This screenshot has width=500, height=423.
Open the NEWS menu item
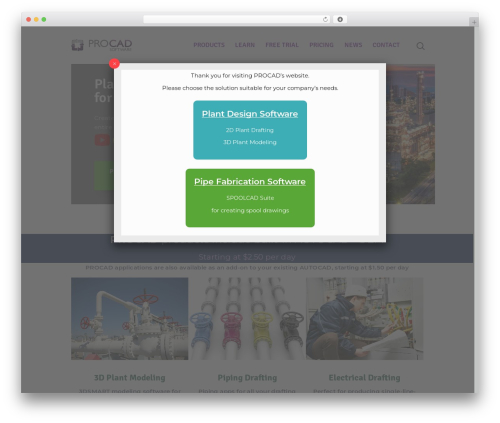(353, 45)
